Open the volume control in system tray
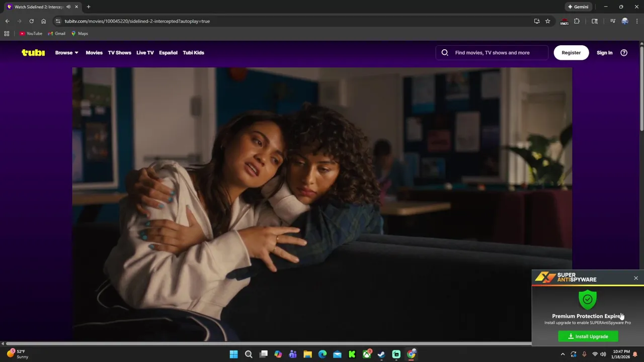Image resolution: width=644 pixels, height=362 pixels. (603, 354)
